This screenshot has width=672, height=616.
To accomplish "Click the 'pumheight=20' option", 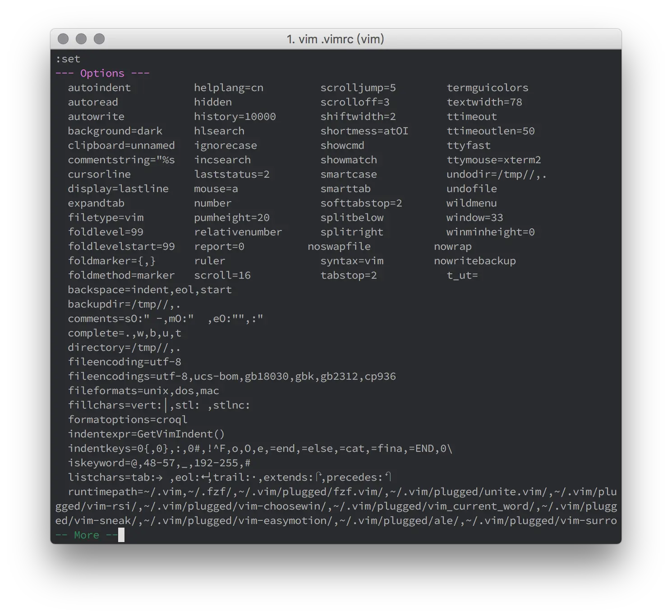I will coord(232,218).
